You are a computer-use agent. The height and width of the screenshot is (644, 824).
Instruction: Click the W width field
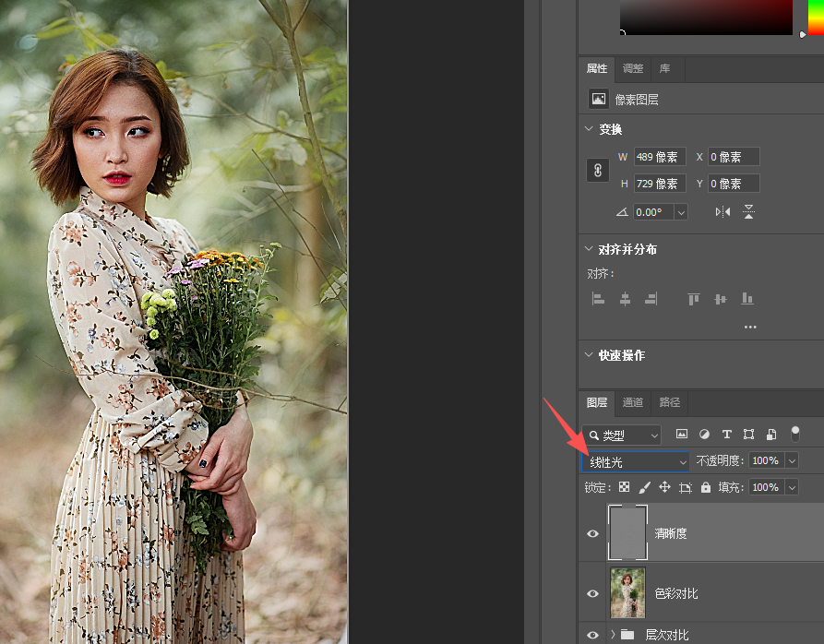[x=660, y=157]
